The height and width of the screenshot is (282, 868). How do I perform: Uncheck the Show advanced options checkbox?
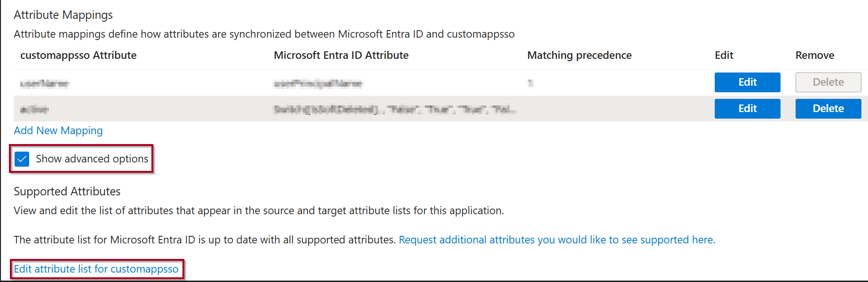click(x=22, y=159)
